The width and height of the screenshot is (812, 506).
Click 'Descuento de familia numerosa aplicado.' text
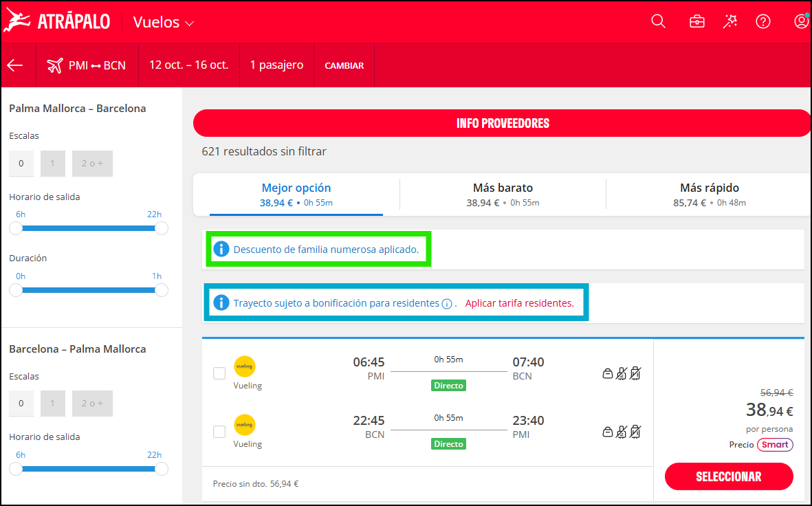(x=327, y=250)
